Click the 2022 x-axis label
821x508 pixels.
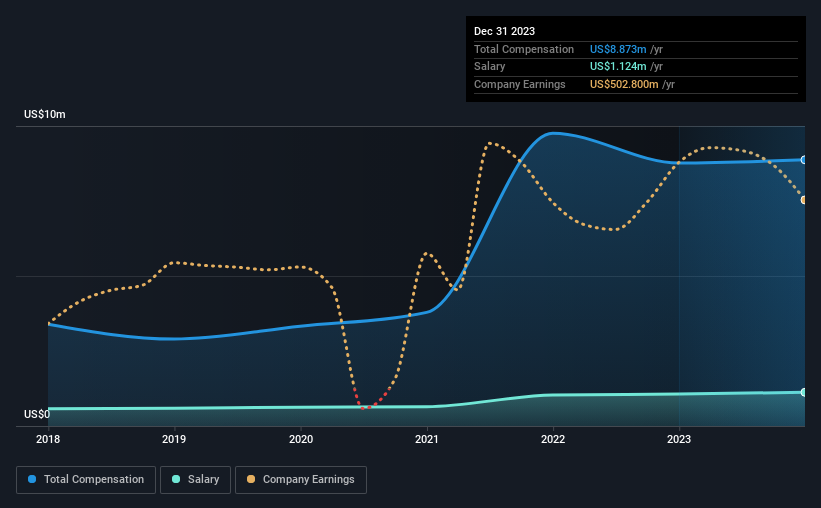pos(553,439)
